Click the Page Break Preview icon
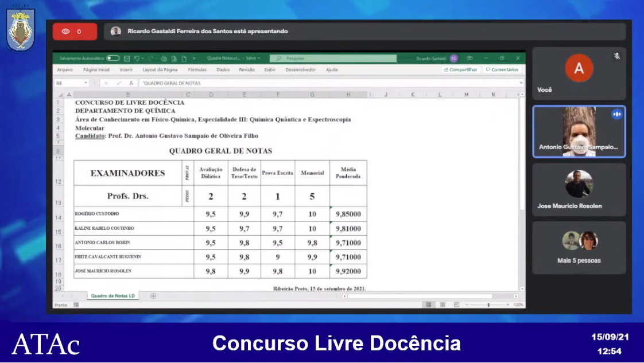The width and height of the screenshot is (644, 363). coord(456,305)
